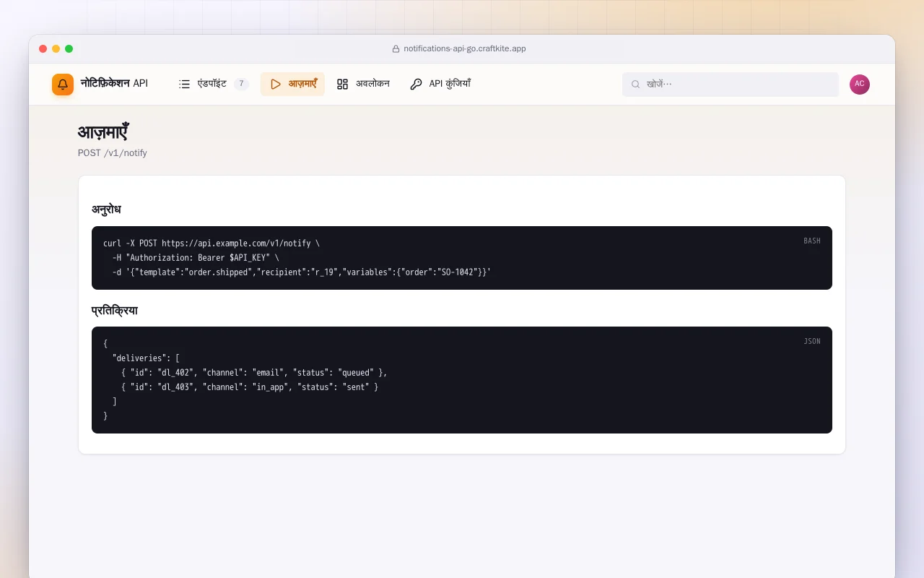
Task: Open the AC user avatar
Action: tap(860, 85)
